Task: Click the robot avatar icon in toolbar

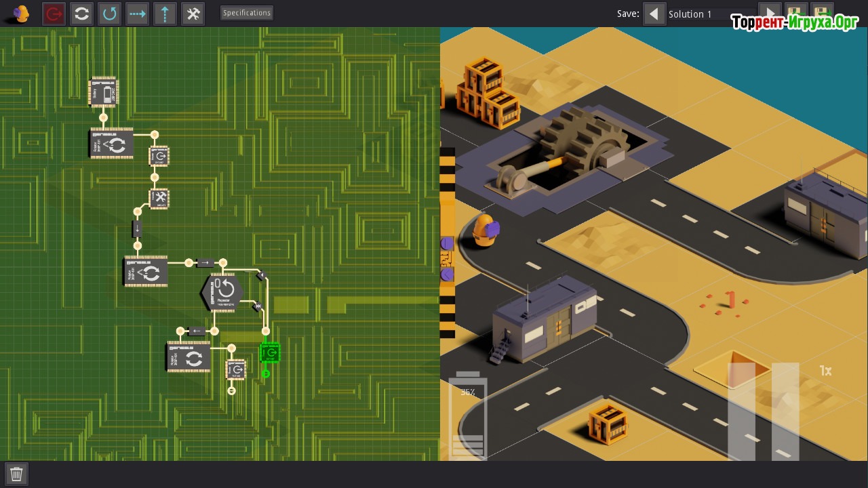Action: [21, 14]
